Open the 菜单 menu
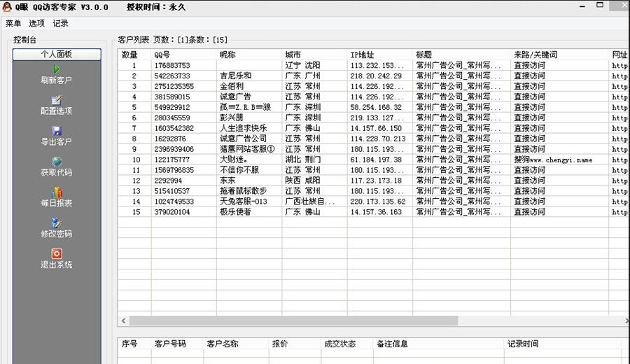 (x=13, y=23)
